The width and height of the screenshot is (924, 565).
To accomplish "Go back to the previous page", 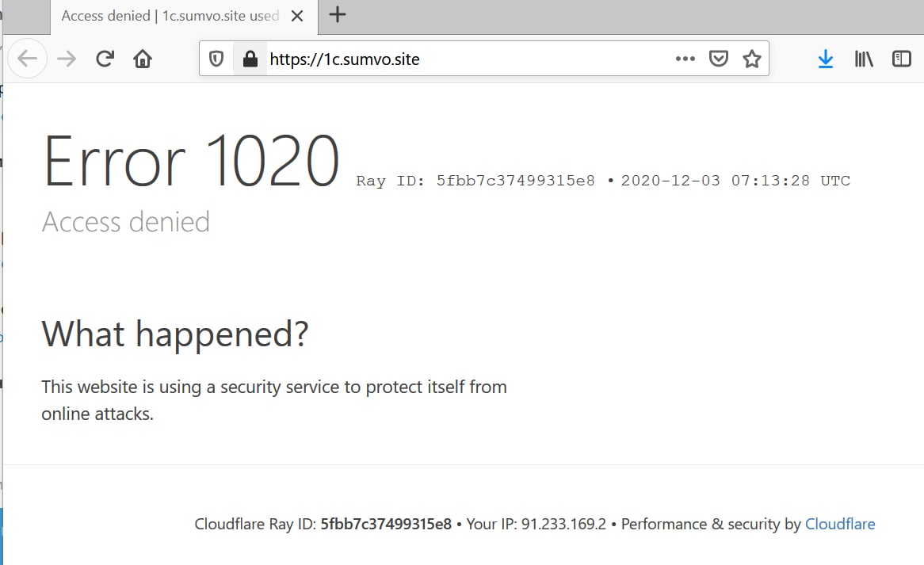I will pyautogui.click(x=28, y=59).
